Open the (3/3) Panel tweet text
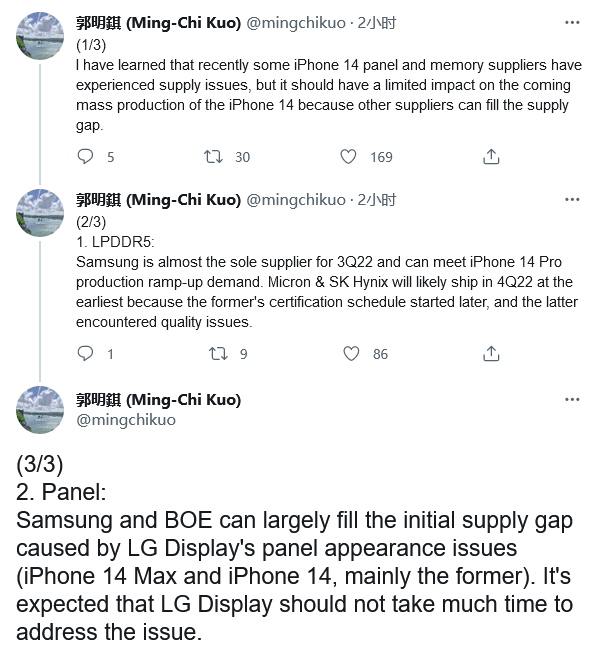This screenshot has height=646, width=598. pos(294,548)
